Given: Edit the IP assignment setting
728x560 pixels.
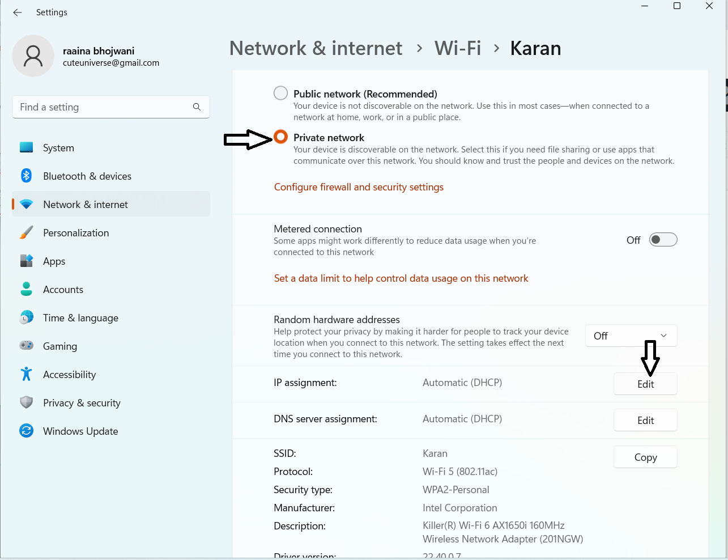Looking at the screenshot, I should [645, 384].
